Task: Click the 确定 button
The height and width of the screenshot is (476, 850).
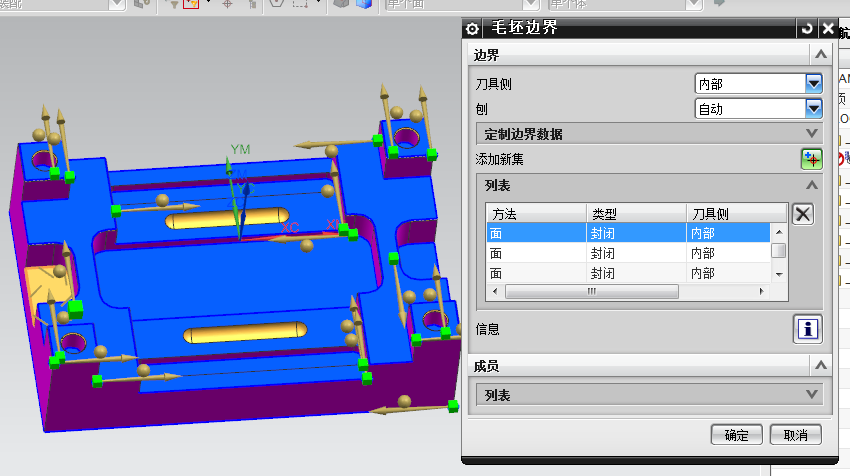Action: (737, 435)
